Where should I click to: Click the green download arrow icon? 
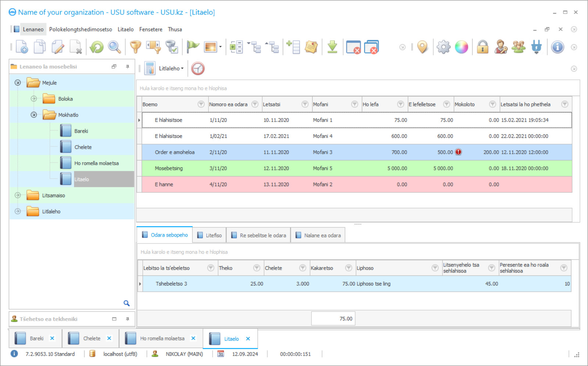pyautogui.click(x=332, y=47)
